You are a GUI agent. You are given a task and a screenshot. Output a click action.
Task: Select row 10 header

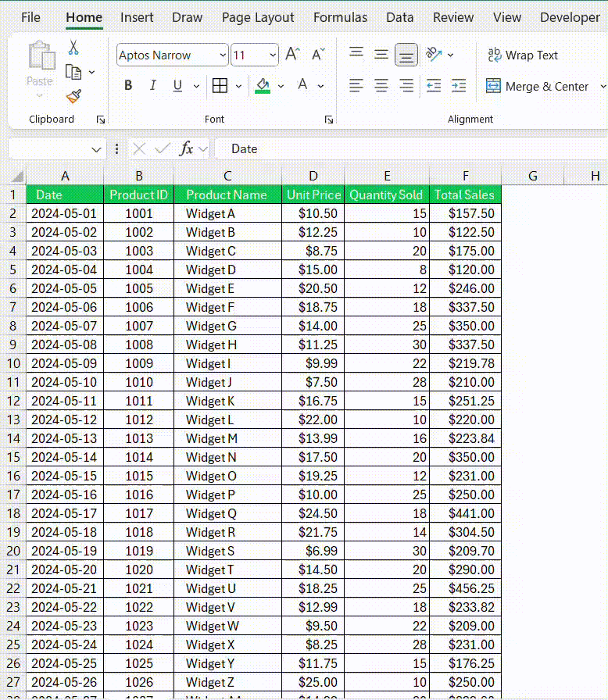[x=13, y=363]
